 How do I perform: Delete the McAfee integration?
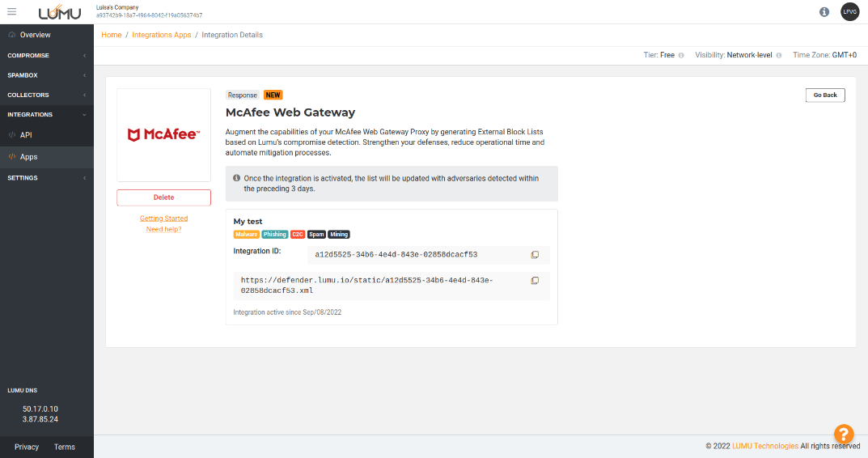(x=163, y=197)
